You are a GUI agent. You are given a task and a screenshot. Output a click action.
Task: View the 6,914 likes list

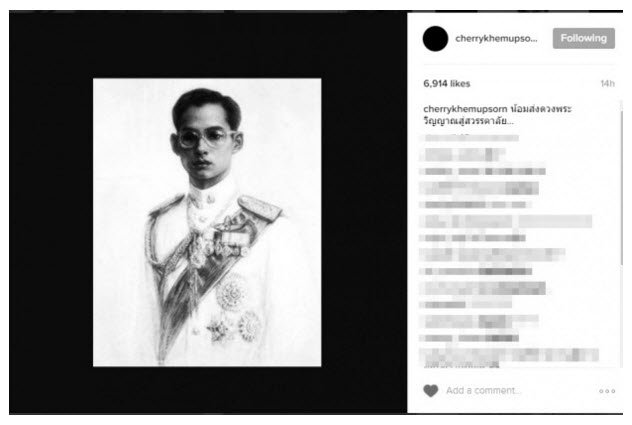[x=447, y=84]
